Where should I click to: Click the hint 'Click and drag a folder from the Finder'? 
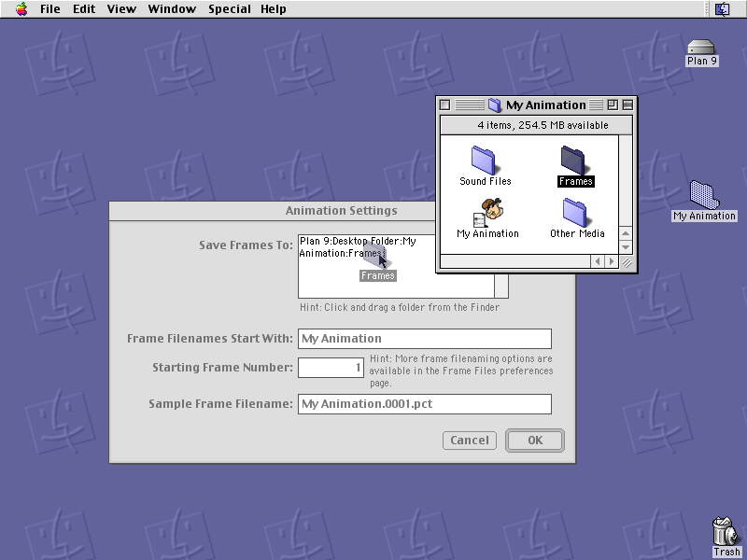click(x=400, y=308)
